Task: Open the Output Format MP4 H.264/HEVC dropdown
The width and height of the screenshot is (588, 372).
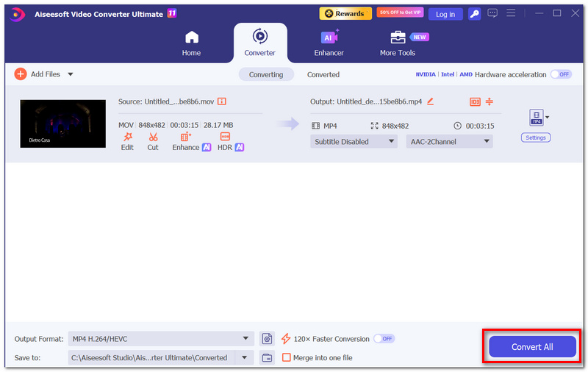Action: (161, 339)
